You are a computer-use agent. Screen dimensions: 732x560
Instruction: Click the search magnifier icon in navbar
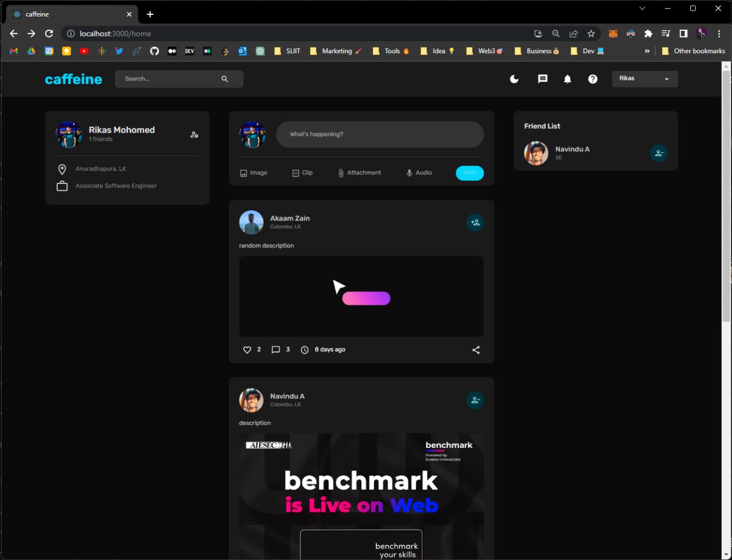(225, 79)
